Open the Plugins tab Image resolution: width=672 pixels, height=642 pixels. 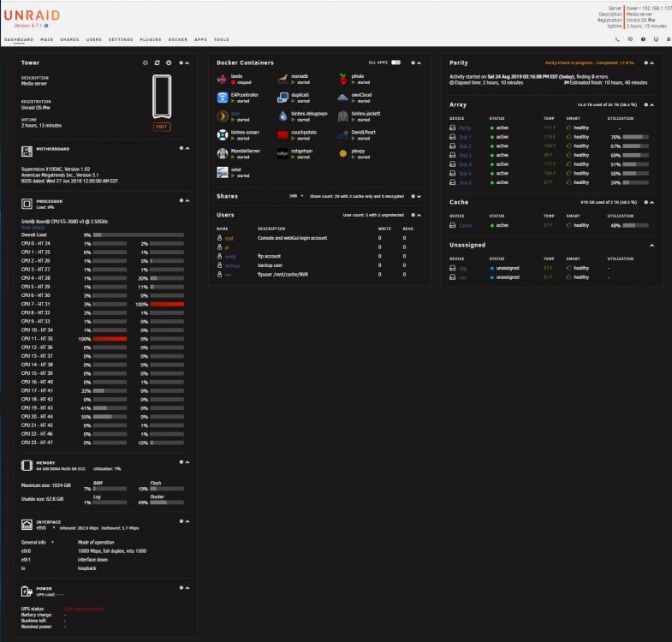(x=151, y=39)
